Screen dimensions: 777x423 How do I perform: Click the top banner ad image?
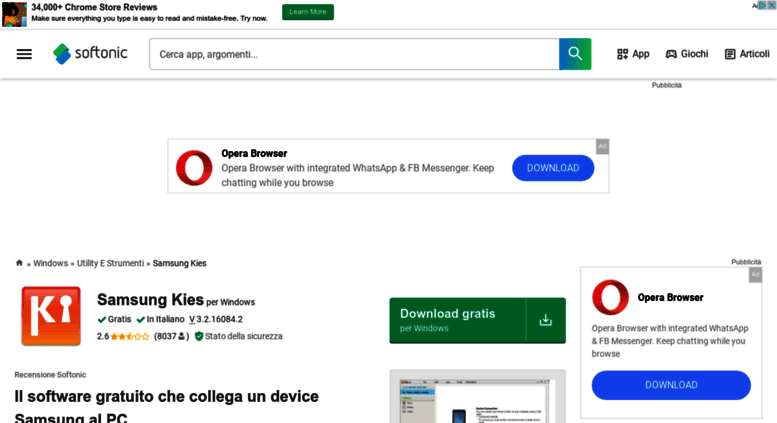(14, 14)
